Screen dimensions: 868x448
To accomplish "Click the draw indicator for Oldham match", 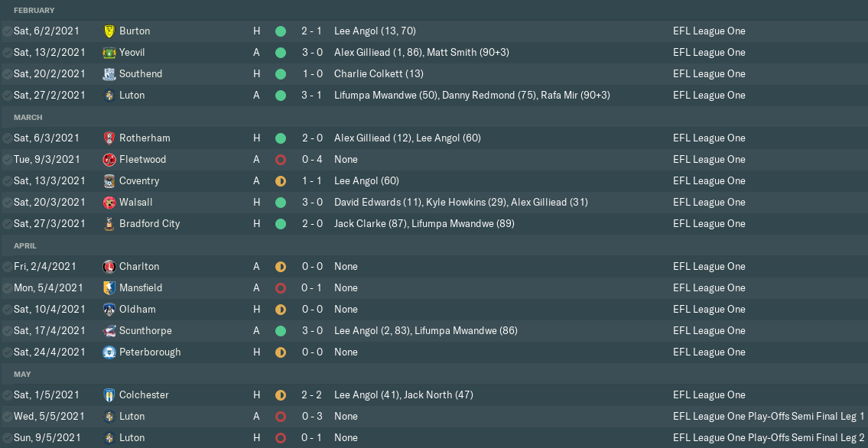I will tap(281, 310).
